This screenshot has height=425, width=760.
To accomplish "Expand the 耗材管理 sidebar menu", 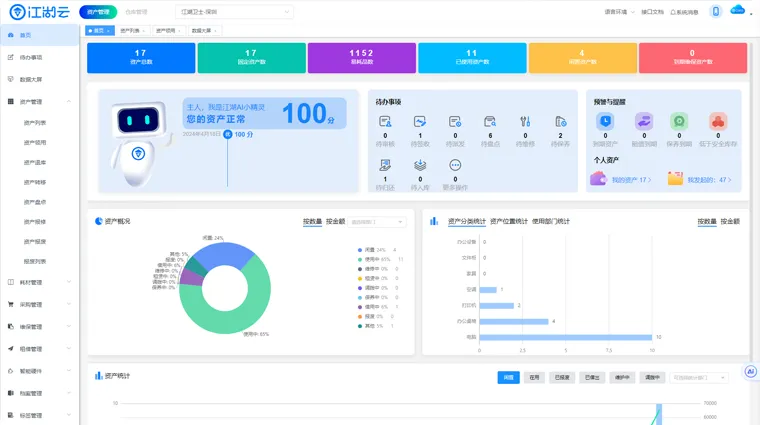I will [38, 282].
